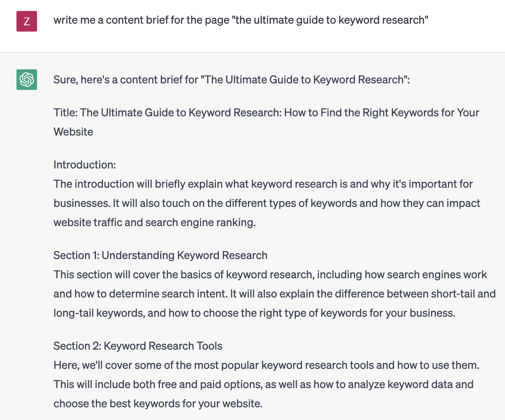This screenshot has height=420, width=505.
Task: Click the line "choose the best keywords for your website."
Action: click(158, 404)
